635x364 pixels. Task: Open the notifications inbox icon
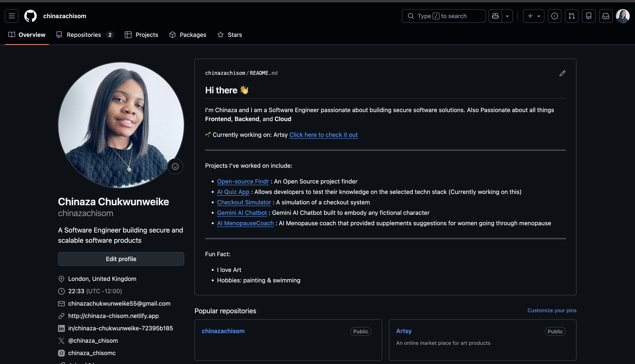click(x=606, y=16)
